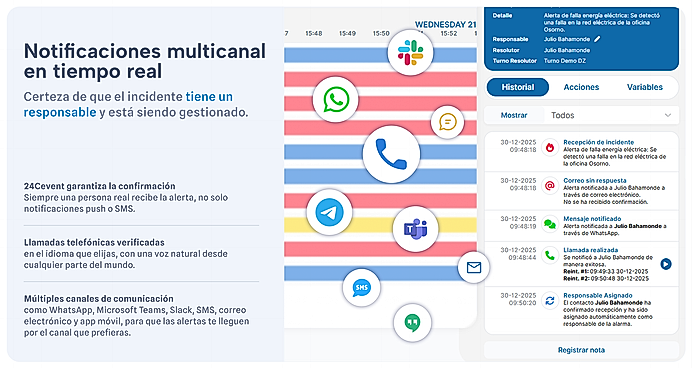Viewport: 692px width, 368px height.
Task: Click the Resolutor 'Julio Bahamonde' value
Action: [x=567, y=50]
